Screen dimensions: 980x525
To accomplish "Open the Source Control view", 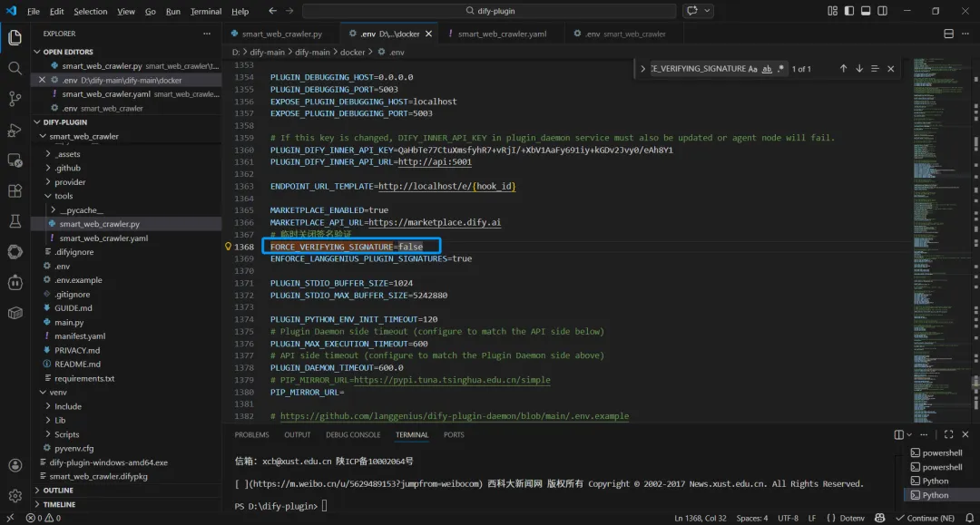I will (x=15, y=99).
